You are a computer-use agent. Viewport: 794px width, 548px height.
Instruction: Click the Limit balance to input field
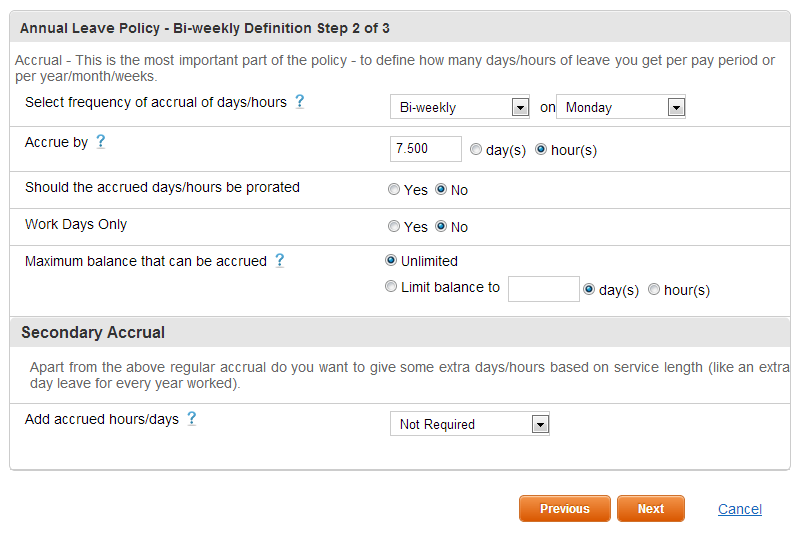543,289
